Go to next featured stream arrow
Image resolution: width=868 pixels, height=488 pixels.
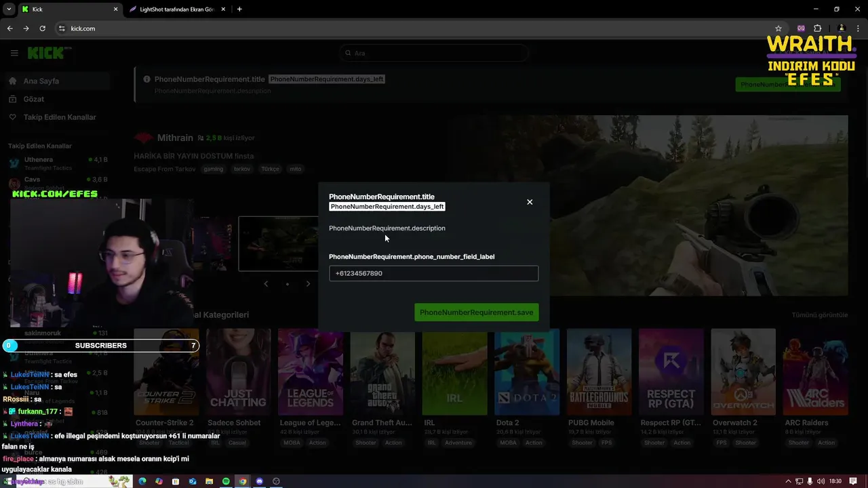[x=308, y=284]
